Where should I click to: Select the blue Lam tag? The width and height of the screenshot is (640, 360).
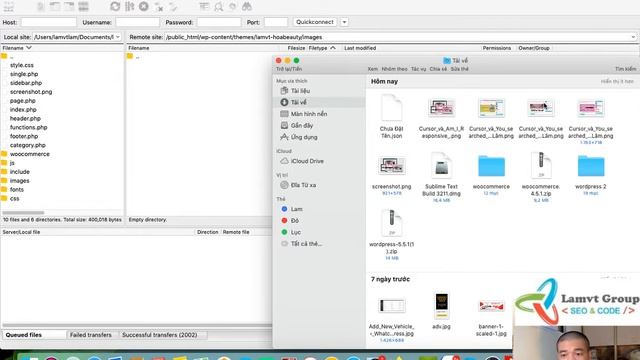pyautogui.click(x=292, y=209)
